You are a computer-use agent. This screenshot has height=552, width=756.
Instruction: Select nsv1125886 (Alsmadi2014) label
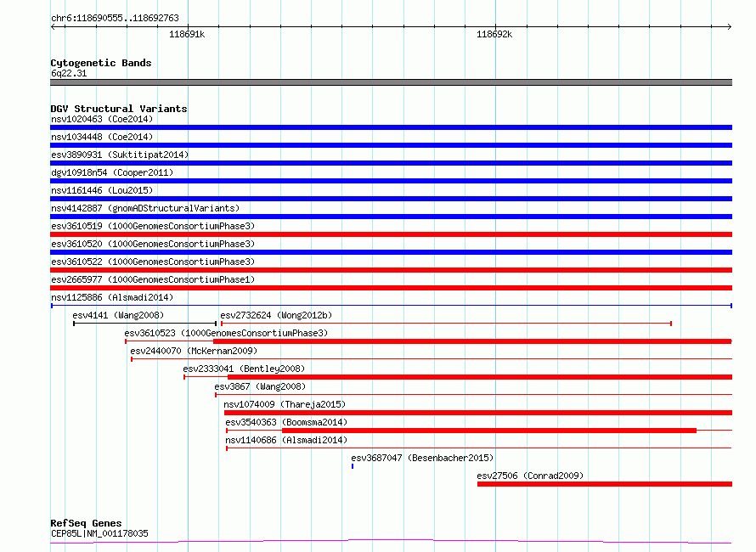click(x=112, y=297)
